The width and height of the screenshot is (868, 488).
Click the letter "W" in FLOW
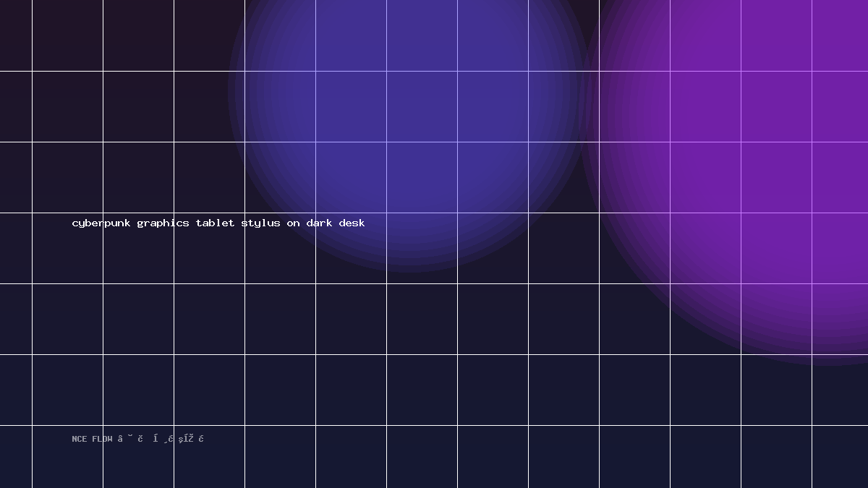click(x=110, y=439)
